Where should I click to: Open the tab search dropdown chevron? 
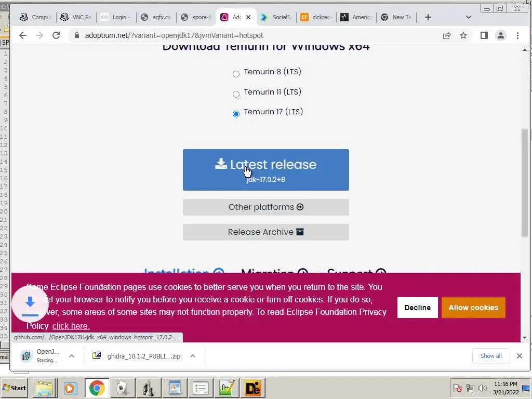point(469,17)
